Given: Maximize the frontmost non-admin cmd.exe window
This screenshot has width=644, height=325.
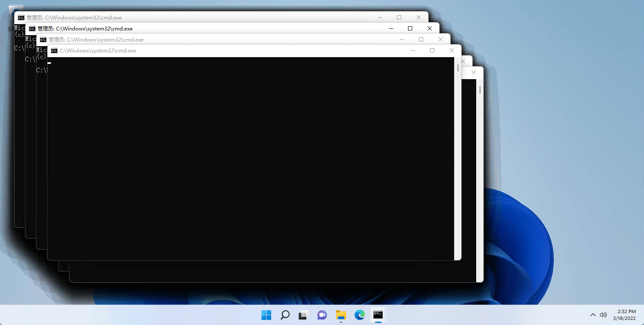Looking at the screenshot, I should (432, 51).
